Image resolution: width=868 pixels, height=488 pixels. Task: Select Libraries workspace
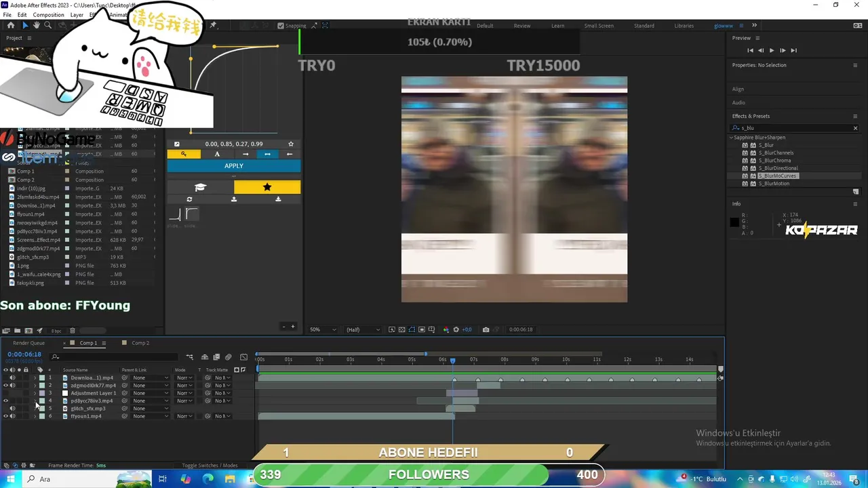[x=684, y=26]
